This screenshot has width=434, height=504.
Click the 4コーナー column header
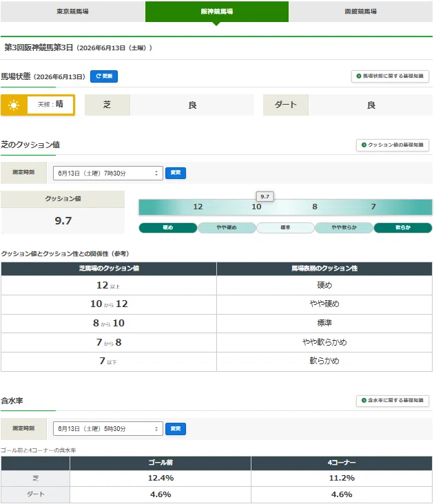point(342,463)
